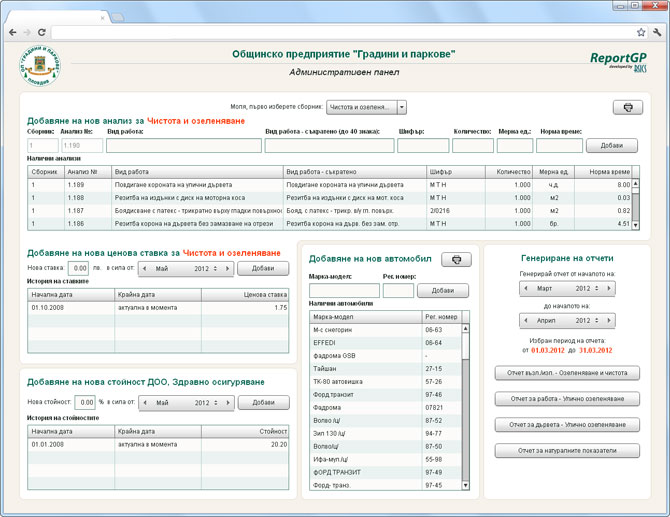Image resolution: width=670 pixels, height=517 pixels.
Task: Click the Рег. номер input field
Action: point(398,291)
